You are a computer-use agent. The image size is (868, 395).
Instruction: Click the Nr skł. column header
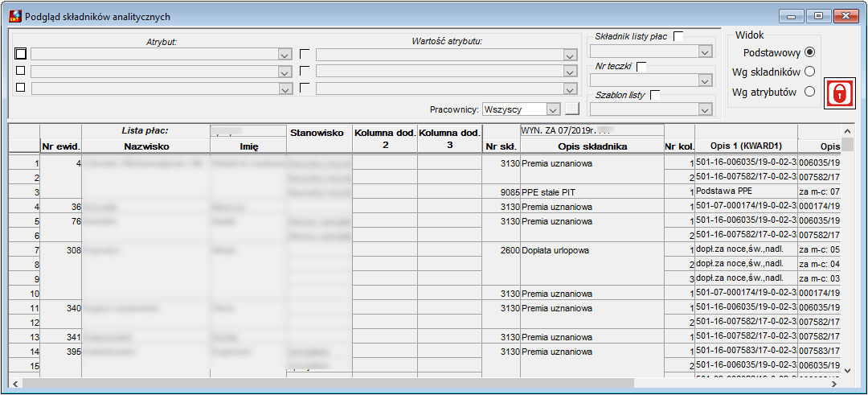(x=502, y=146)
